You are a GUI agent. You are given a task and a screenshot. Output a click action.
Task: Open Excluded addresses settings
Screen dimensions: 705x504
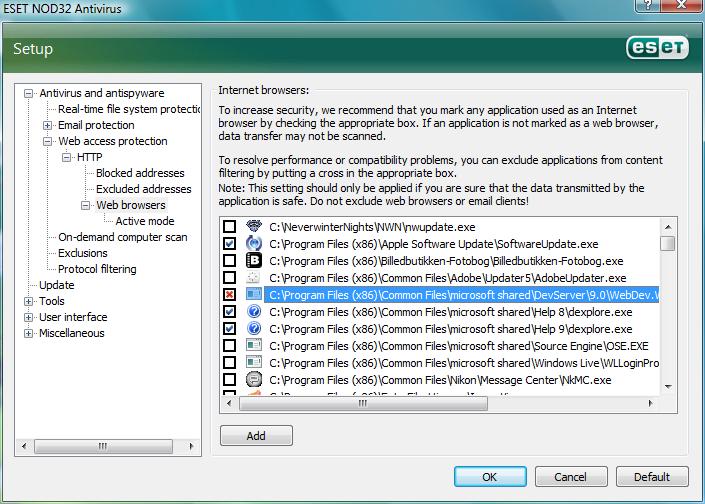tap(143, 189)
